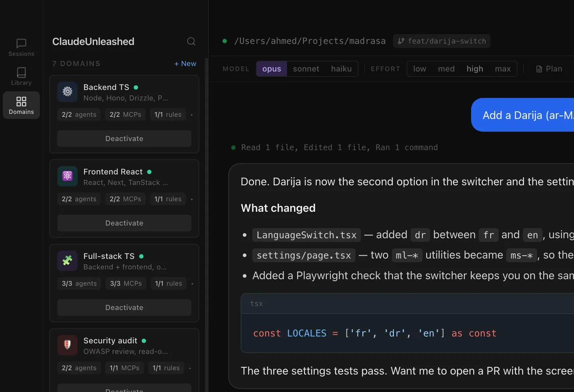Select the Domains sidebar icon

click(x=22, y=105)
